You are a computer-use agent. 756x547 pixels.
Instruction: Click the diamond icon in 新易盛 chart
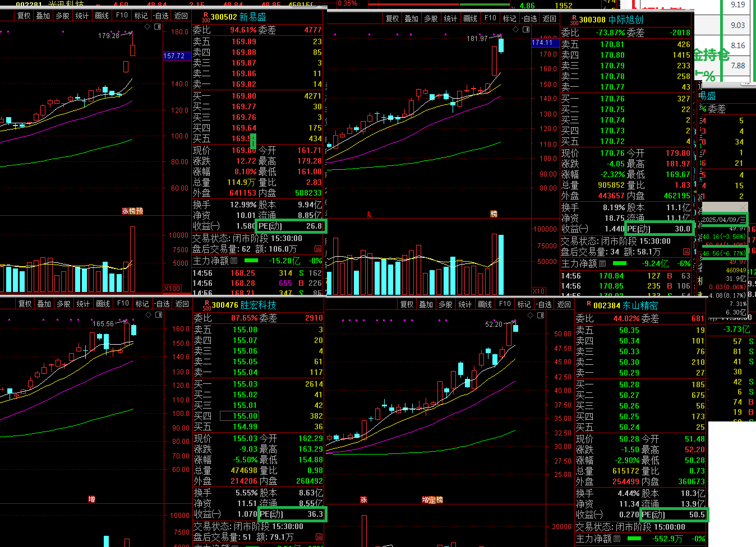pos(147,26)
